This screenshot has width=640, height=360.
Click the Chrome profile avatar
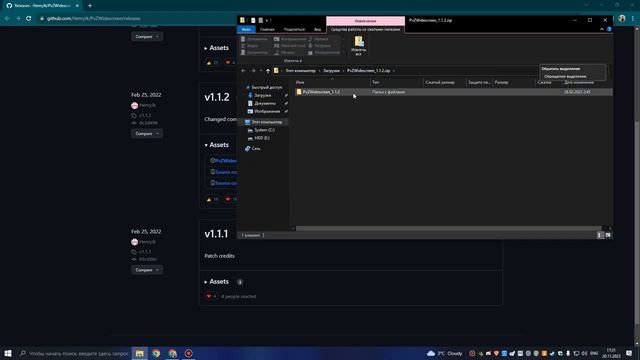(622, 18)
